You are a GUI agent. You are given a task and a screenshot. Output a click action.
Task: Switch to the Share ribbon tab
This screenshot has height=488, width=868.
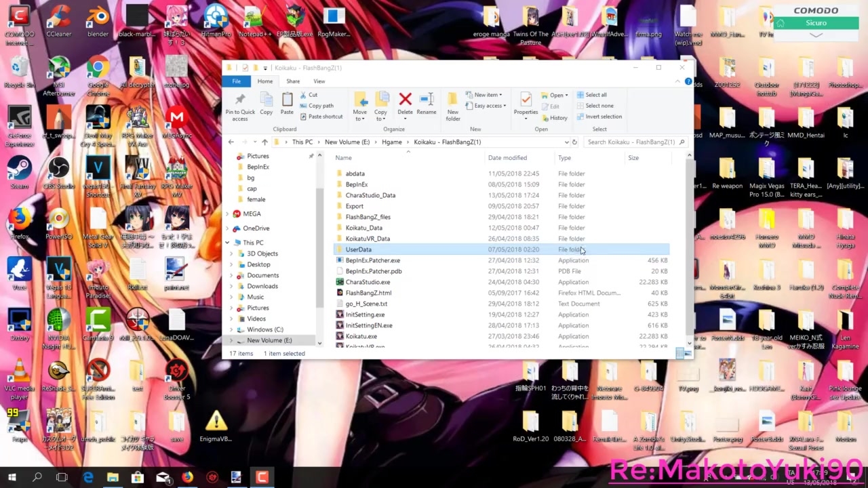point(293,81)
